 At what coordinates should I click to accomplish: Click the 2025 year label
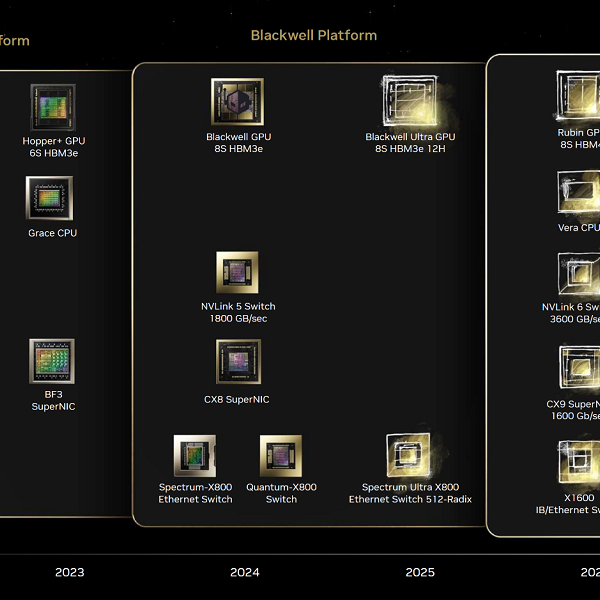[x=420, y=572]
